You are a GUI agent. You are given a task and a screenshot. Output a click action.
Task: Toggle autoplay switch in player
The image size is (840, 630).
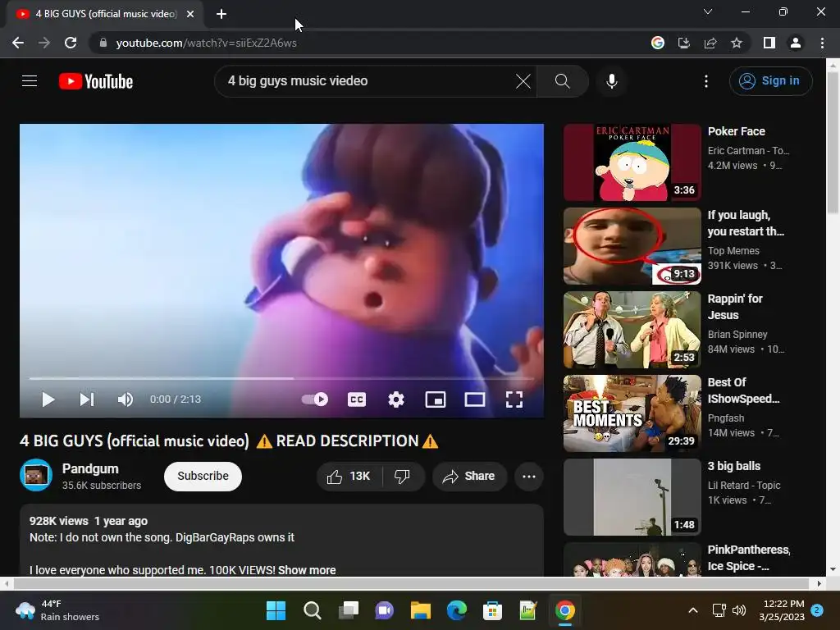315,399
